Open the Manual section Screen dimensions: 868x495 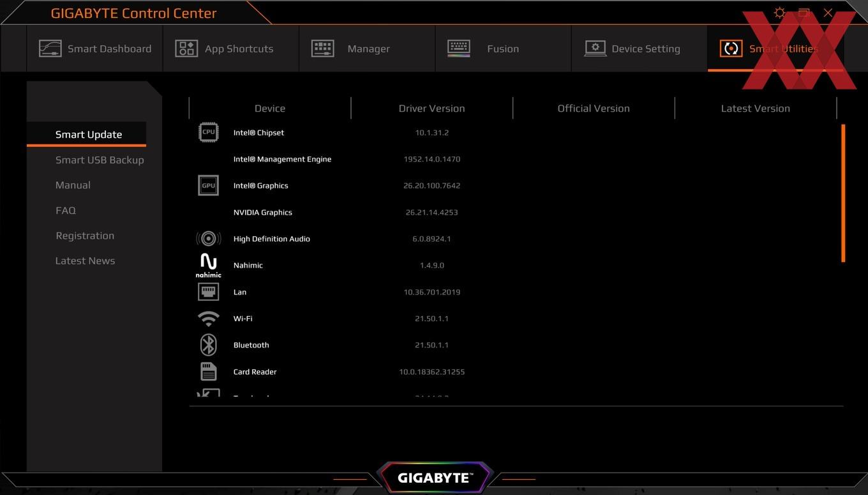(x=73, y=185)
